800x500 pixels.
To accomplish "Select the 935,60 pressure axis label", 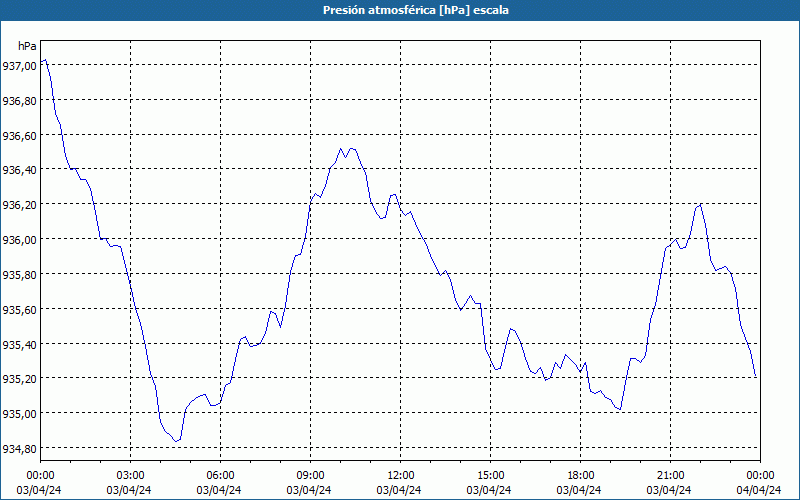I will [x=19, y=310].
